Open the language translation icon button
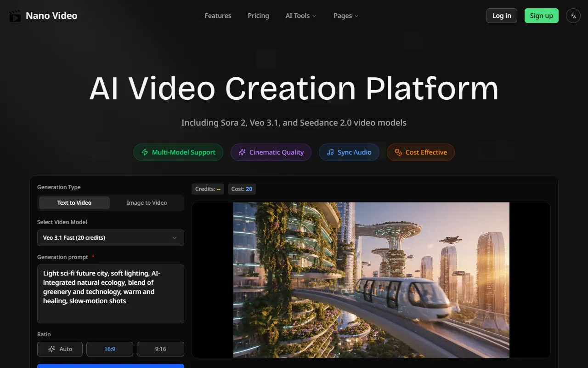 pos(573,16)
